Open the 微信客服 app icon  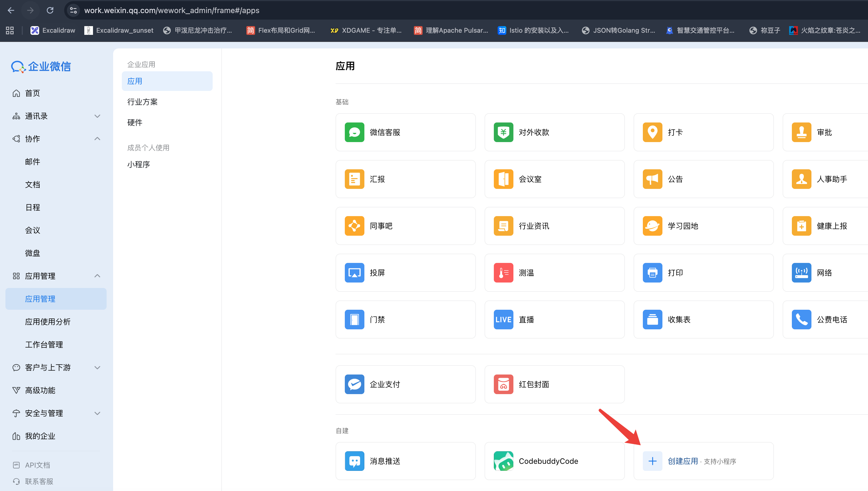[354, 132]
